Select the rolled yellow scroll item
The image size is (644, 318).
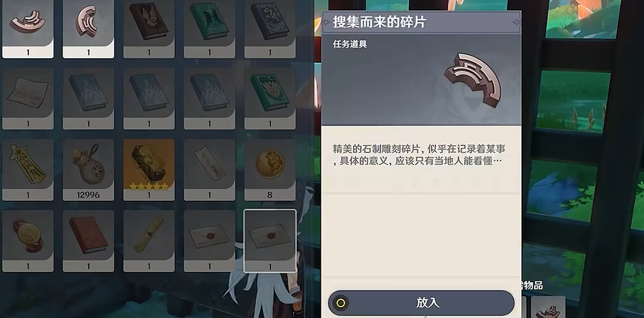point(149,241)
